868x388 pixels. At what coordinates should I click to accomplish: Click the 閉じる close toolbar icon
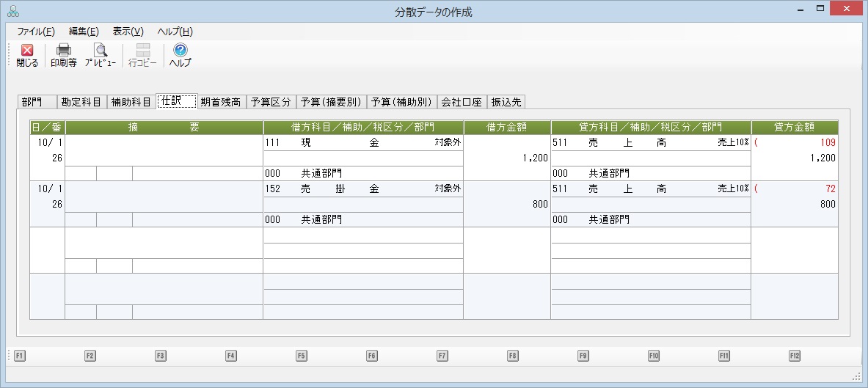tap(27, 51)
